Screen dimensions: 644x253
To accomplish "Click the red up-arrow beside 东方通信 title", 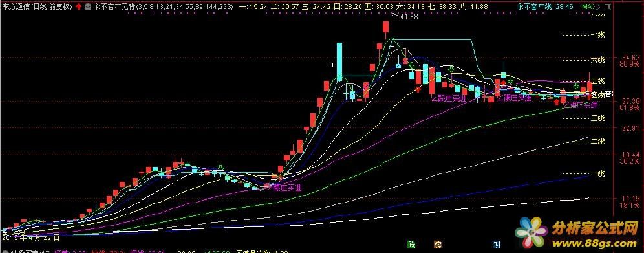I will point(78,7).
